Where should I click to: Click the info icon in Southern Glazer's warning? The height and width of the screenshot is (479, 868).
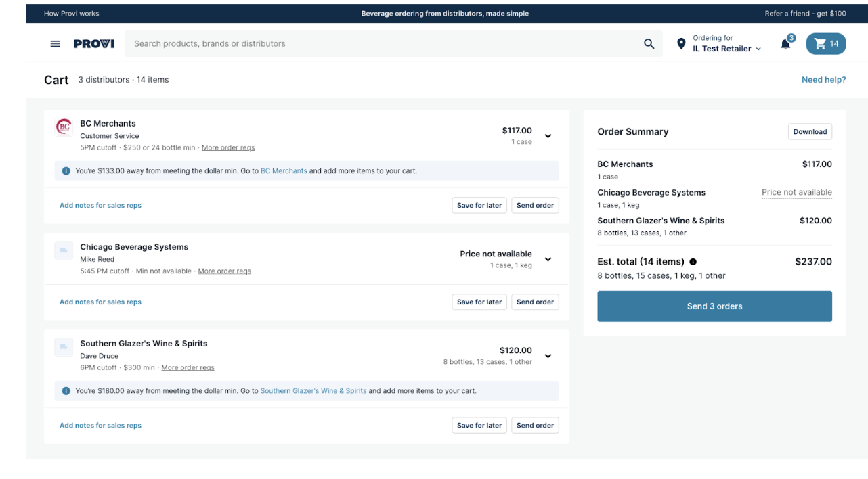click(66, 391)
